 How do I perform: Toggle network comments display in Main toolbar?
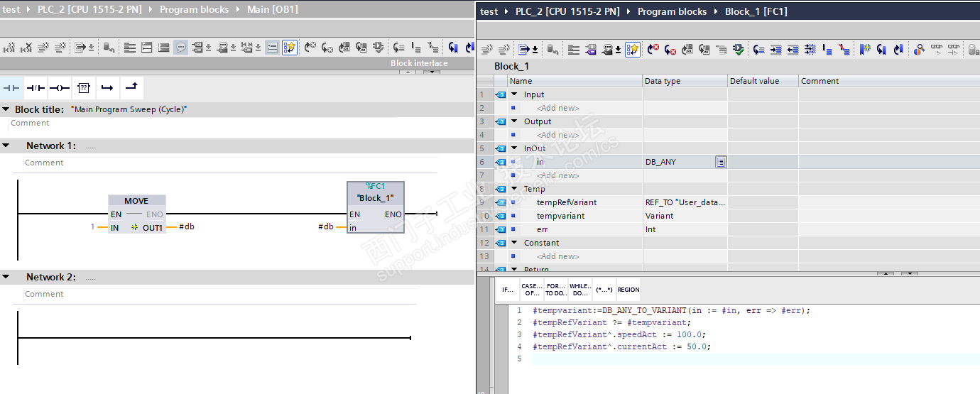point(181,48)
